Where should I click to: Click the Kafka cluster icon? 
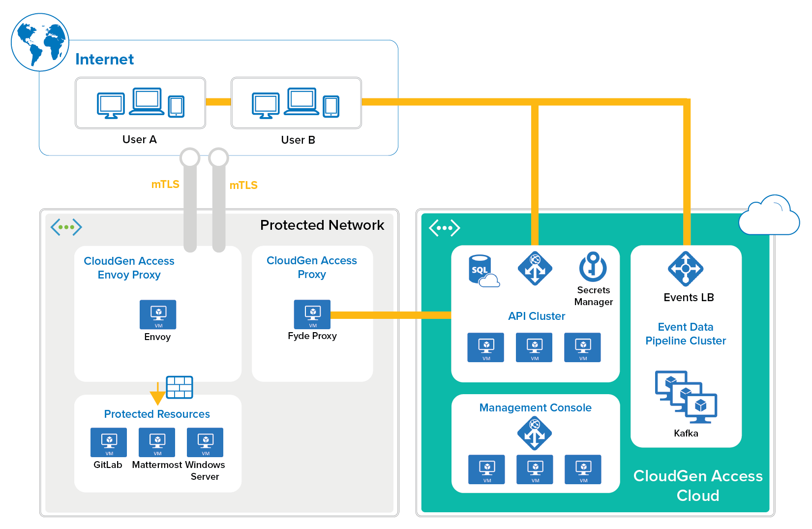coord(686,397)
